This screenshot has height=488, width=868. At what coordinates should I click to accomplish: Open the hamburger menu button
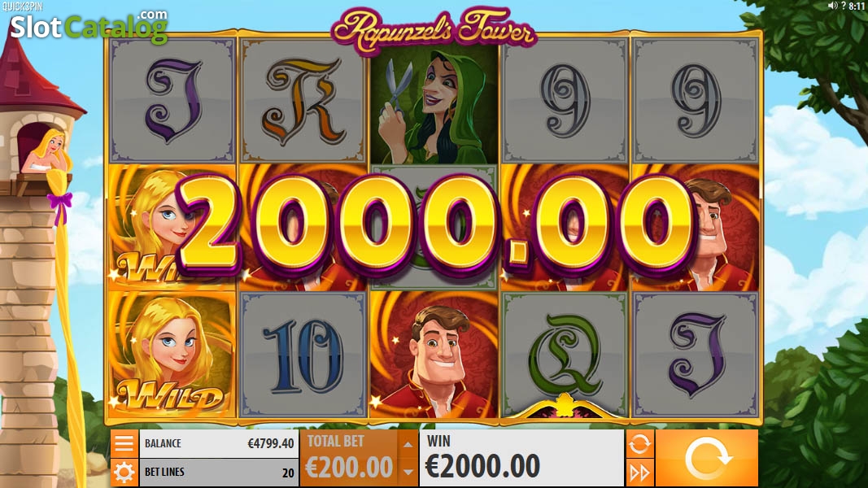click(124, 443)
